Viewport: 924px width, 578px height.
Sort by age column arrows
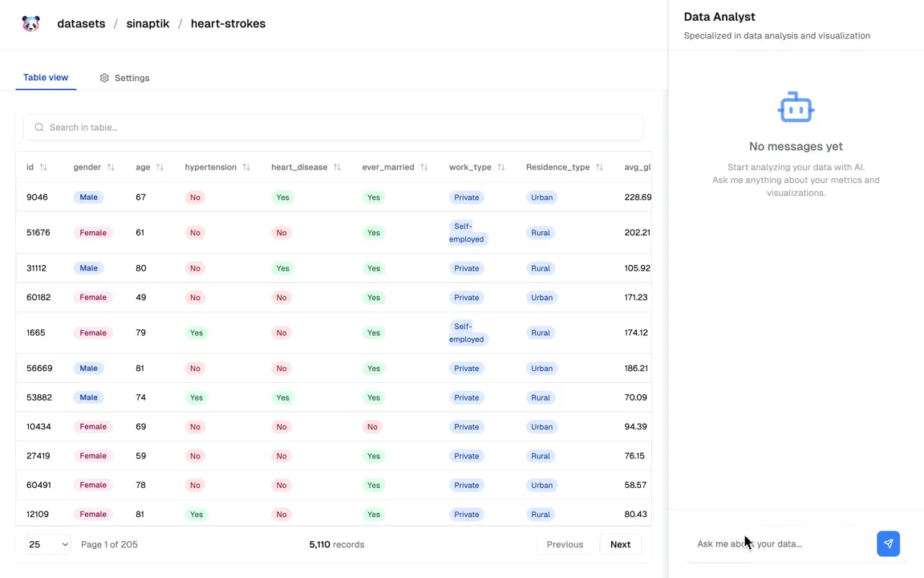pos(160,167)
